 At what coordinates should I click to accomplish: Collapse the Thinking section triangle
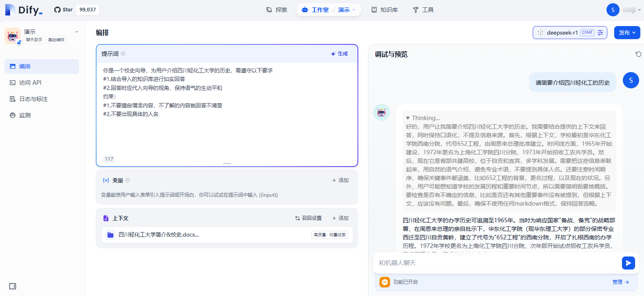408,118
